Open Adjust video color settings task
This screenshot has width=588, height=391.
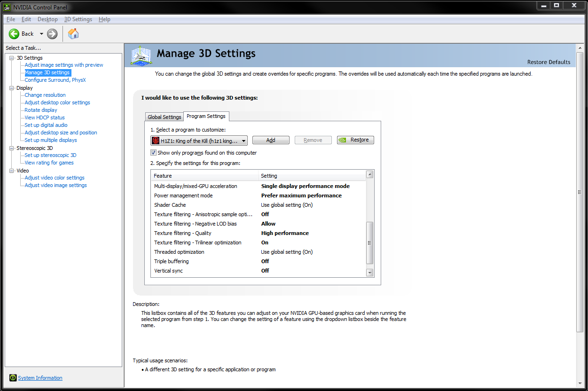pos(55,178)
